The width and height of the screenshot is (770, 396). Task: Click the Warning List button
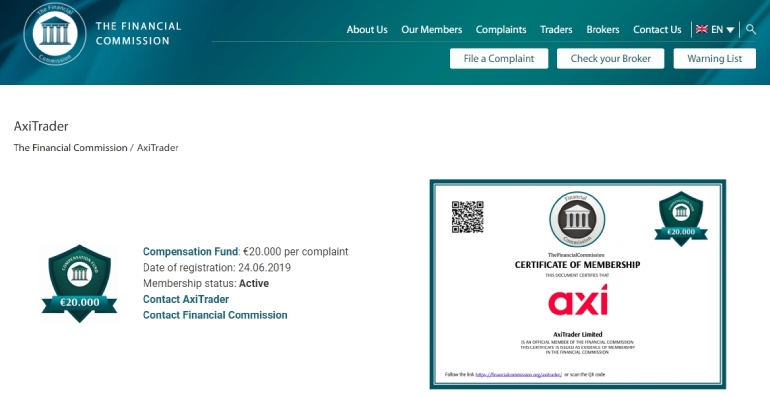click(x=715, y=58)
